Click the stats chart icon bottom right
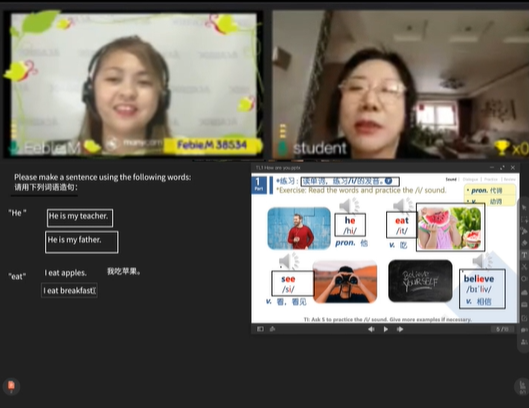The width and height of the screenshot is (529, 408). point(522,386)
